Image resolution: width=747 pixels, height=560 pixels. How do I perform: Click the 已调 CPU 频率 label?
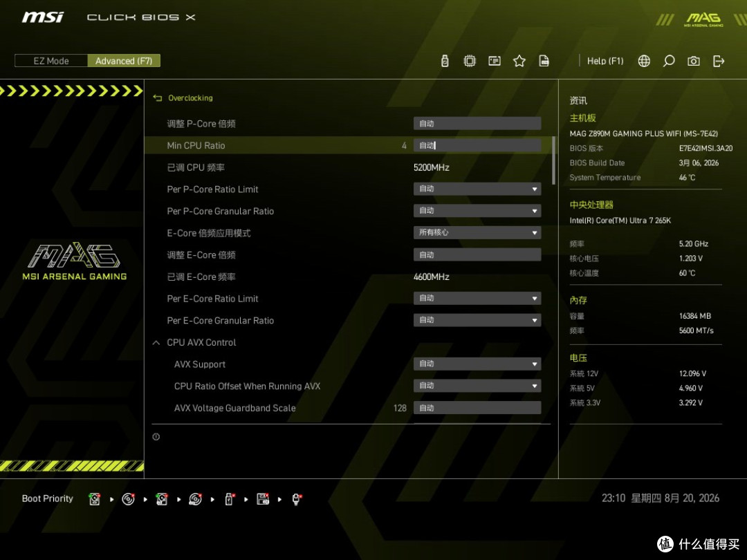coord(196,167)
